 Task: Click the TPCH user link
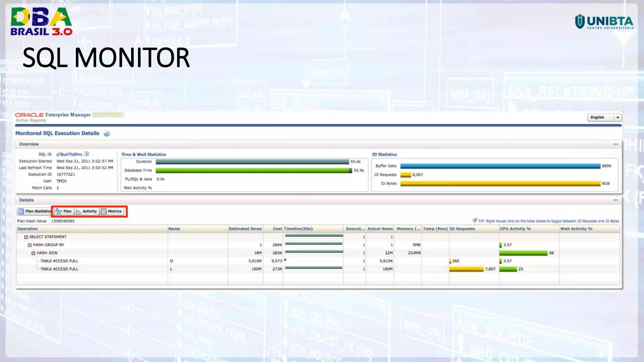[x=61, y=181]
